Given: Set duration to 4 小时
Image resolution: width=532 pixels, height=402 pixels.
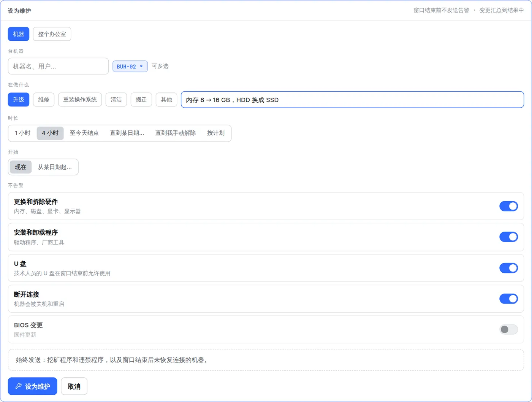Looking at the screenshot, I should (x=50, y=133).
